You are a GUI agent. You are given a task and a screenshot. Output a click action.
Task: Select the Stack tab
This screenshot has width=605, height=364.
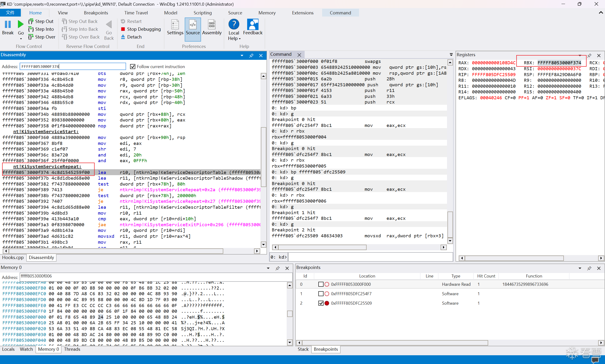[303, 349]
